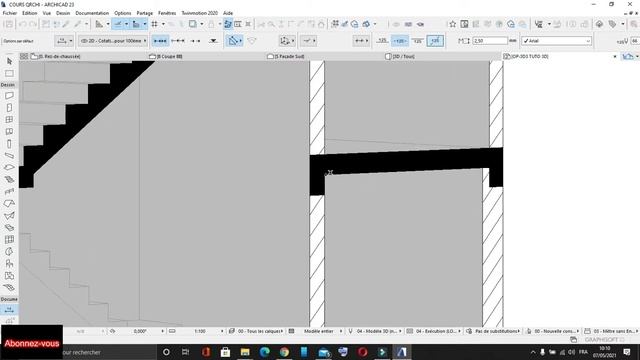
Task: Select the Object tool in toolbox
Action: (9, 264)
